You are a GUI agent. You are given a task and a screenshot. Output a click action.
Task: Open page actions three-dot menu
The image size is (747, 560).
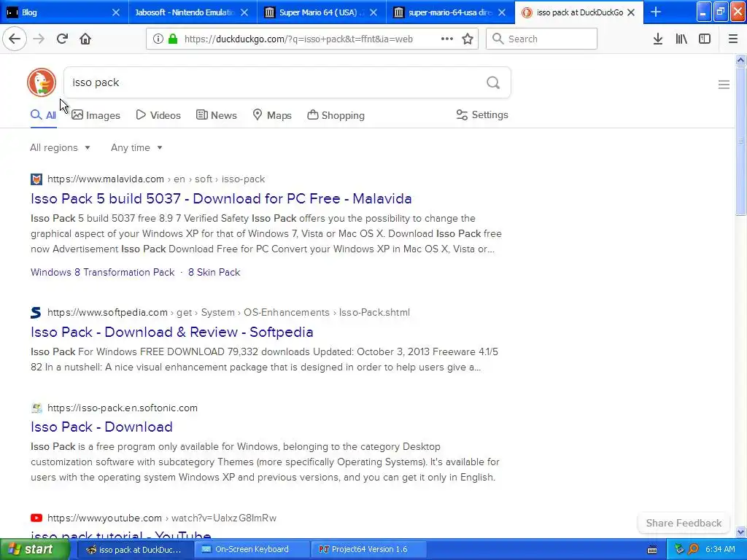pyautogui.click(x=447, y=39)
